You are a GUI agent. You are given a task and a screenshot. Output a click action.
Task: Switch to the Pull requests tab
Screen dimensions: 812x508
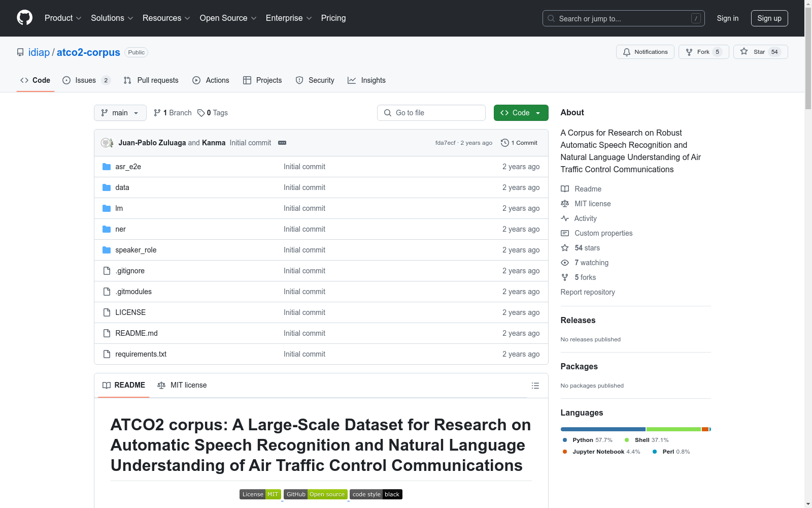[x=151, y=80]
